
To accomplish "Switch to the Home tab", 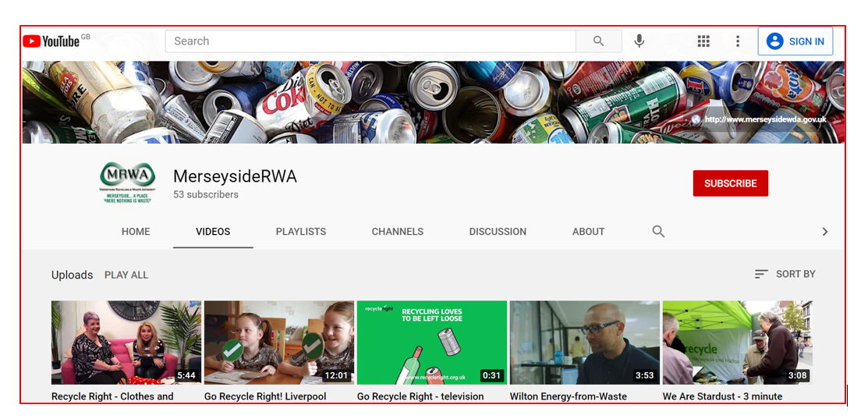I will click(x=136, y=232).
